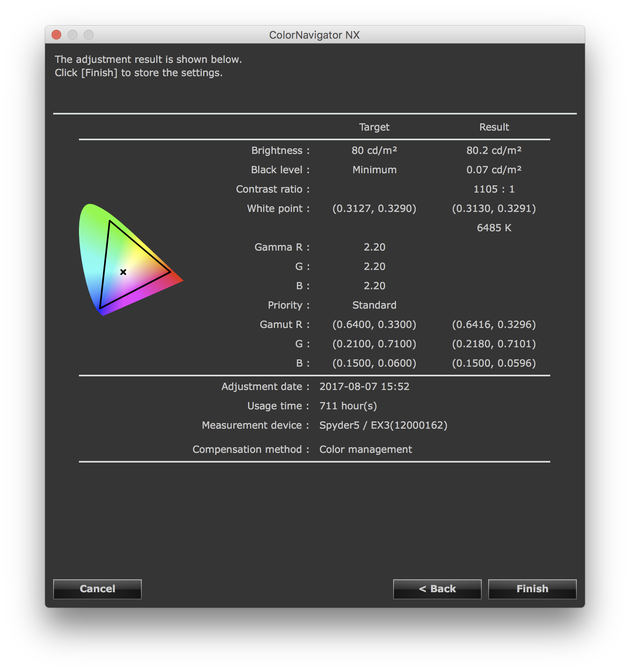The height and width of the screenshot is (672, 630).
Task: Click the adjustment date 2017-08-07 15:52
Action: click(x=364, y=387)
